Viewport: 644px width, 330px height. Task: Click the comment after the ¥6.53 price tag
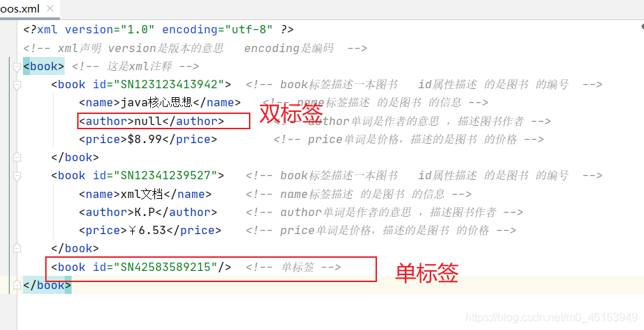tap(381, 230)
